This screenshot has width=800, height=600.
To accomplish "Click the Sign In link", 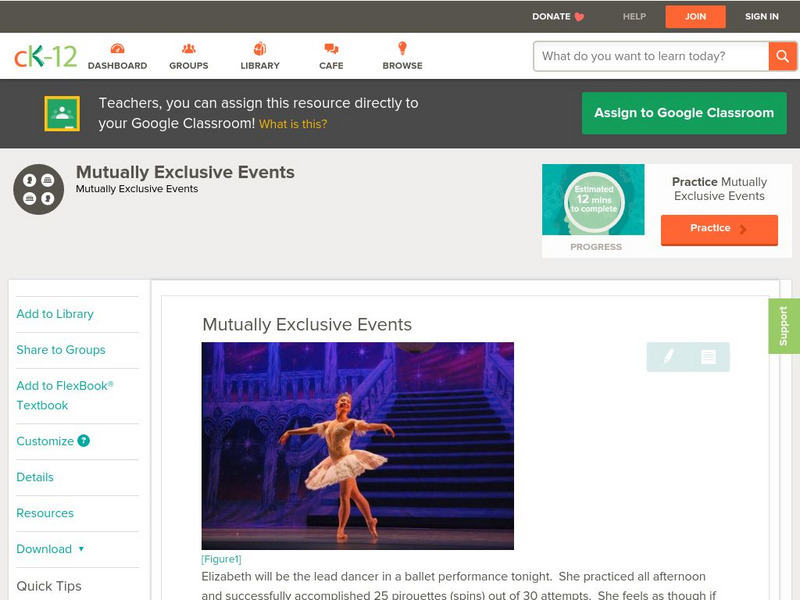I will (x=761, y=17).
